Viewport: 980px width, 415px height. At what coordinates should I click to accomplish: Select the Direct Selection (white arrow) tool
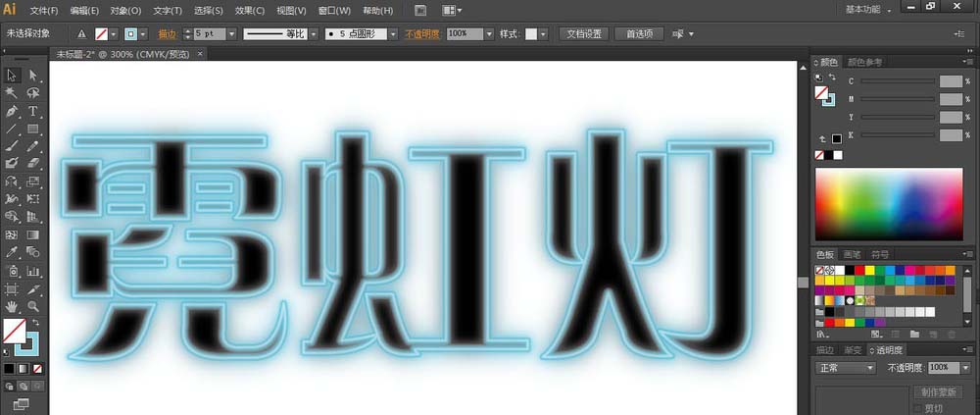coord(33,76)
